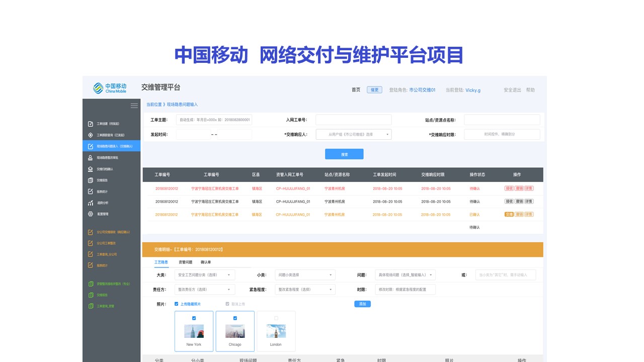This screenshot has width=644, height=362.
Task: Click 现场隐患问题输入 breadcrumb text
Action: (x=182, y=105)
